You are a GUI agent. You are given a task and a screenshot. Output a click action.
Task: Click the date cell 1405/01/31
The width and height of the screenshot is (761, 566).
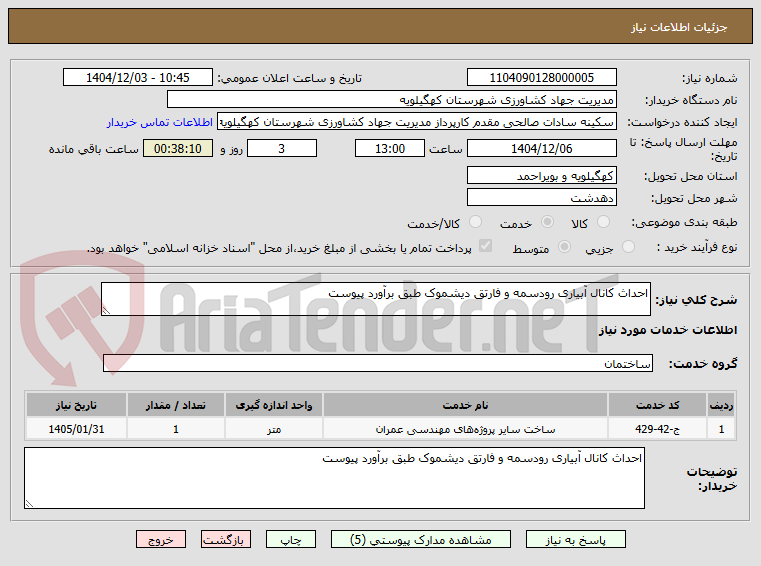(76, 429)
